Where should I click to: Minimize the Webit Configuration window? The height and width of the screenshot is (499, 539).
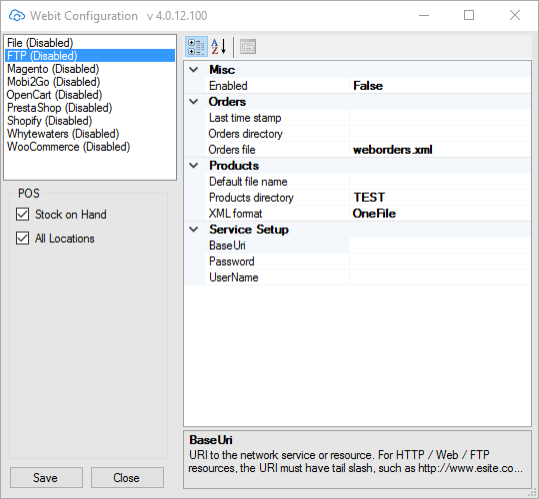(424, 15)
